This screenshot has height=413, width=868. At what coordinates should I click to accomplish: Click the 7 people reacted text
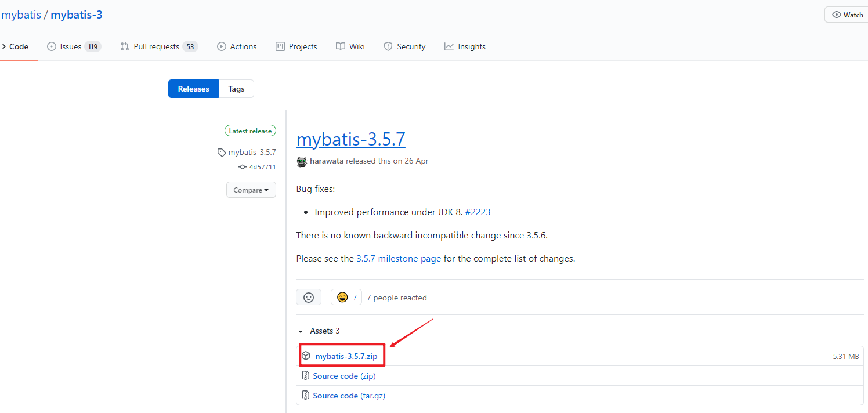click(397, 298)
